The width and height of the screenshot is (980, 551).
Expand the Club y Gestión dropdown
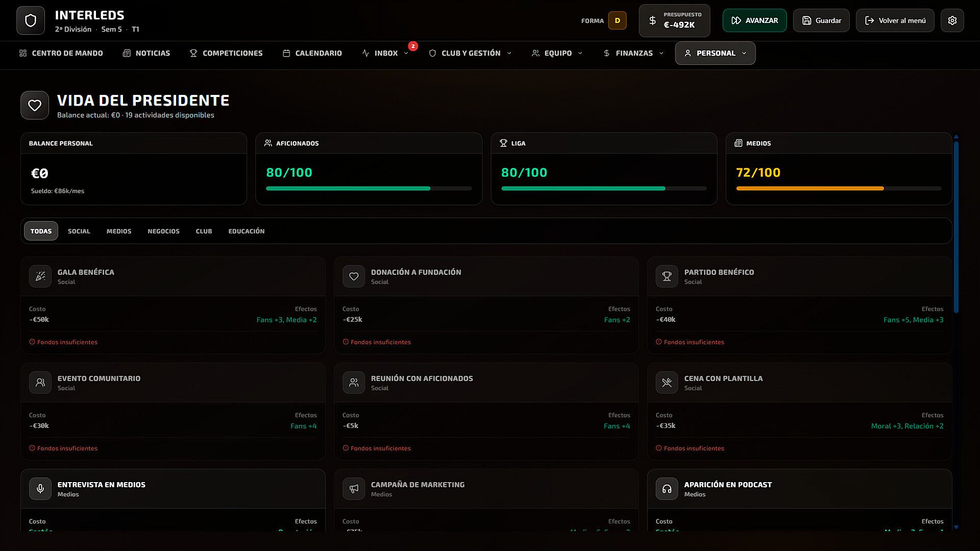click(x=470, y=53)
